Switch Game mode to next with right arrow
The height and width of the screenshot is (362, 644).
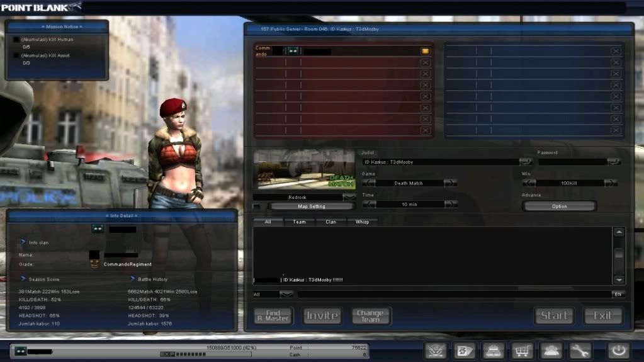tap(450, 183)
